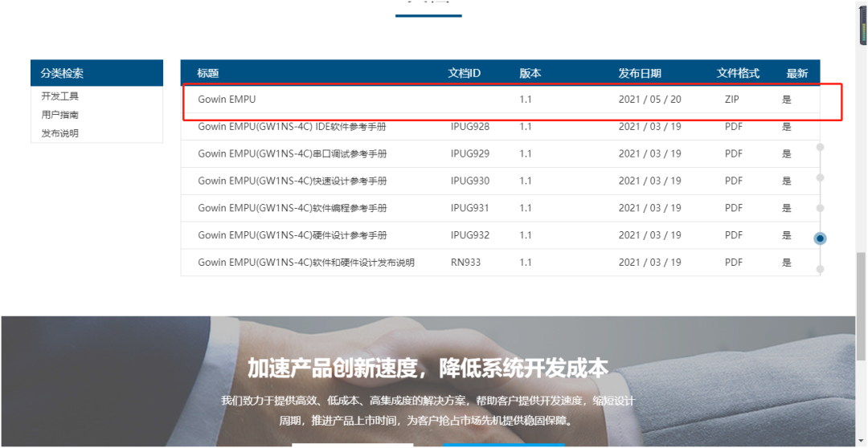Open the 开发工具 category filter

(x=59, y=96)
